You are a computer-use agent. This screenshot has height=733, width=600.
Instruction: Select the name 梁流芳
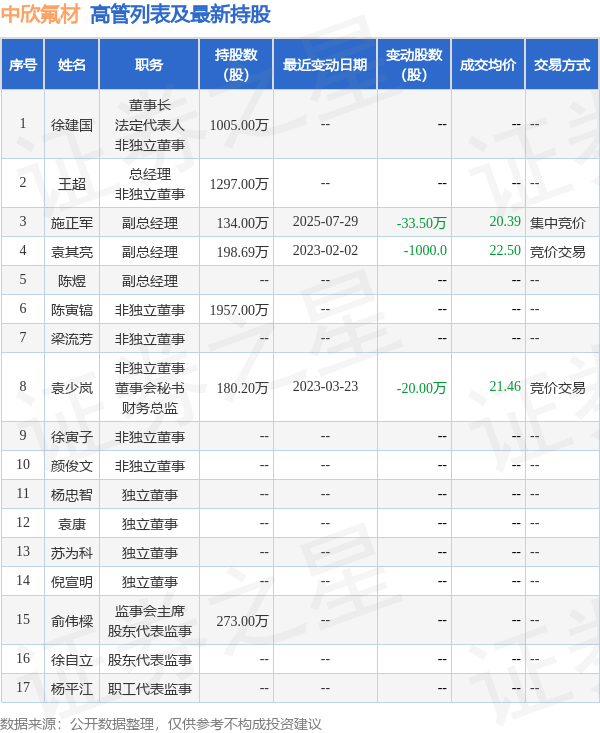[x=72, y=338]
